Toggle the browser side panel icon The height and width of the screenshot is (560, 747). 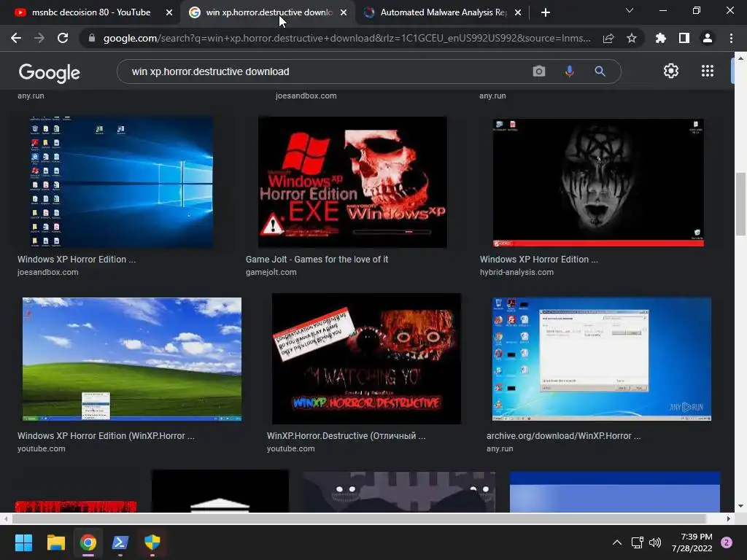click(x=684, y=38)
